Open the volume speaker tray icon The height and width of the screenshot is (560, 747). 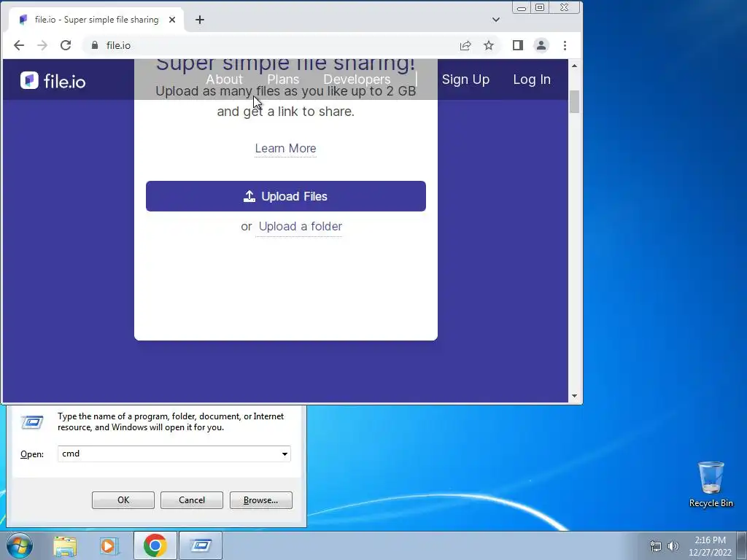(673, 546)
